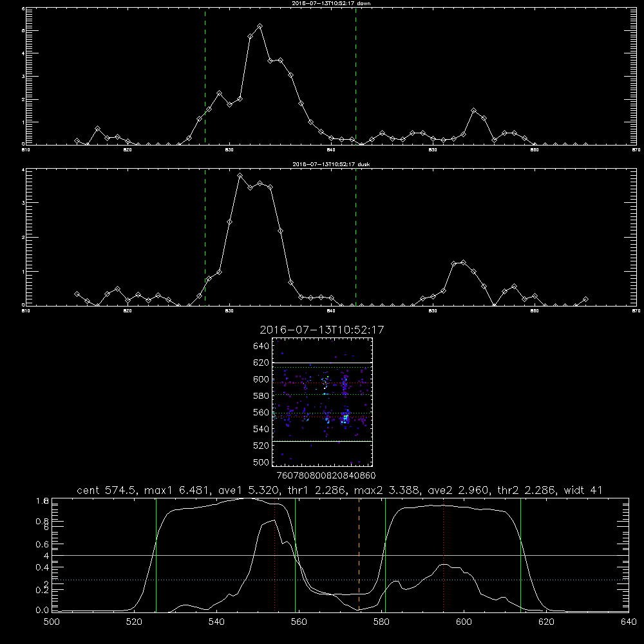
Task: Click the green vertical line near 559 in bottom plot
Action: point(296,555)
